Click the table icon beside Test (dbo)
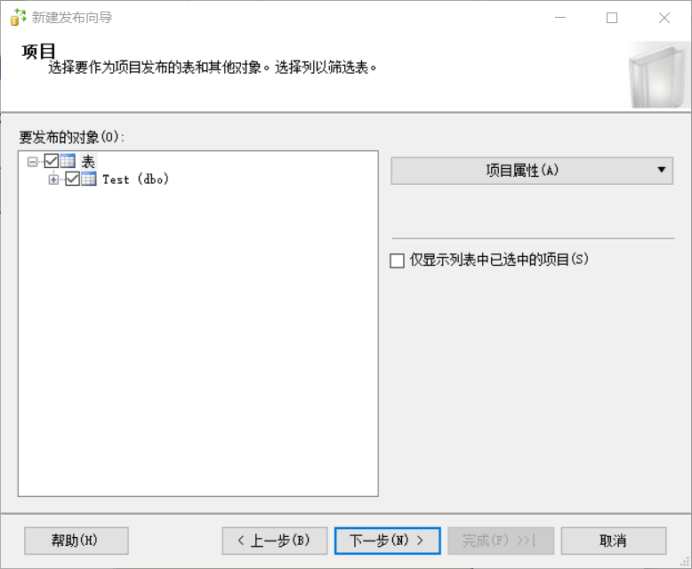Viewport: 692px width, 569px height. [88, 180]
